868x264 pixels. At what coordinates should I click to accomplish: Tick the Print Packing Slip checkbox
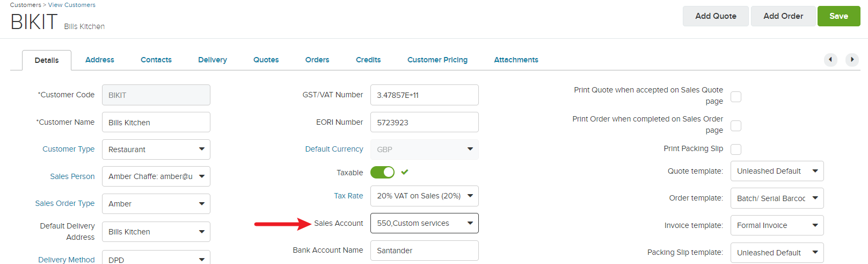click(x=736, y=149)
